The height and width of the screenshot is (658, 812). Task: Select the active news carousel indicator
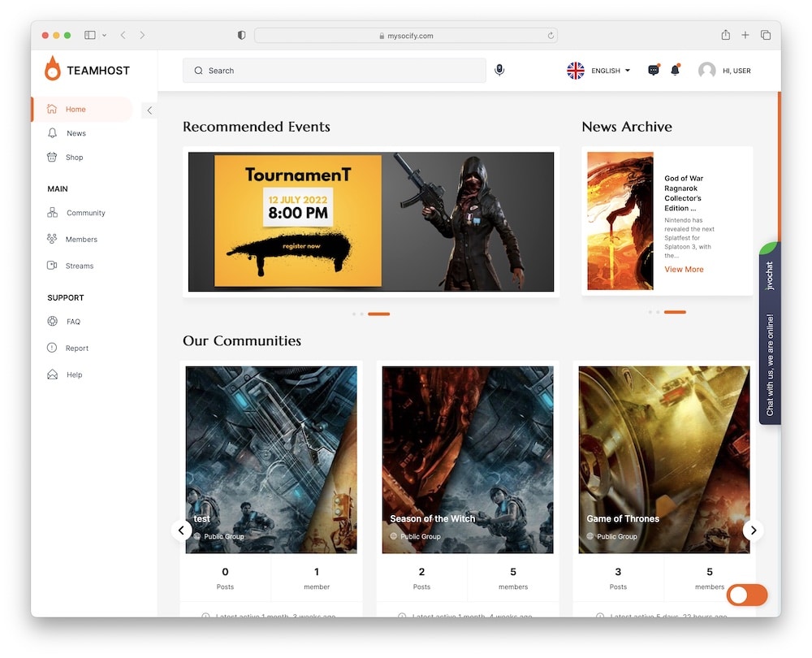coord(675,312)
